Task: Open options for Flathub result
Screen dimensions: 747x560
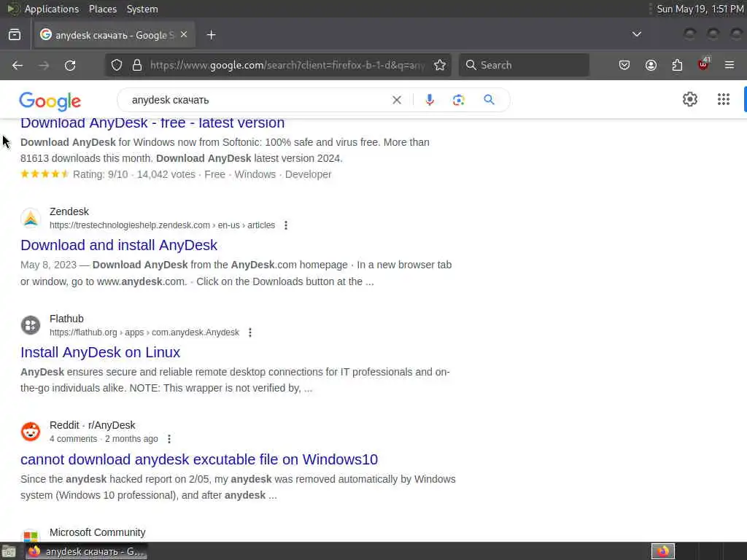Action: coord(250,332)
